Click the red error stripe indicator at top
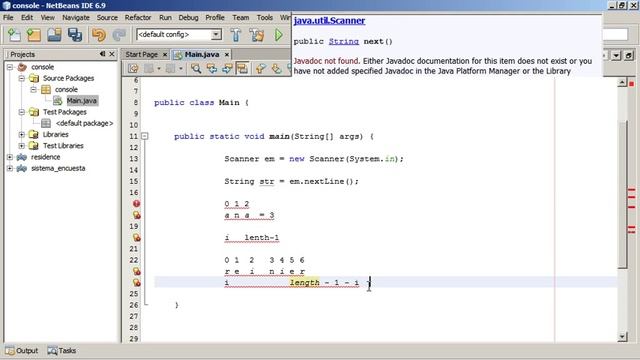This screenshot has width=640, height=360. pos(631,84)
